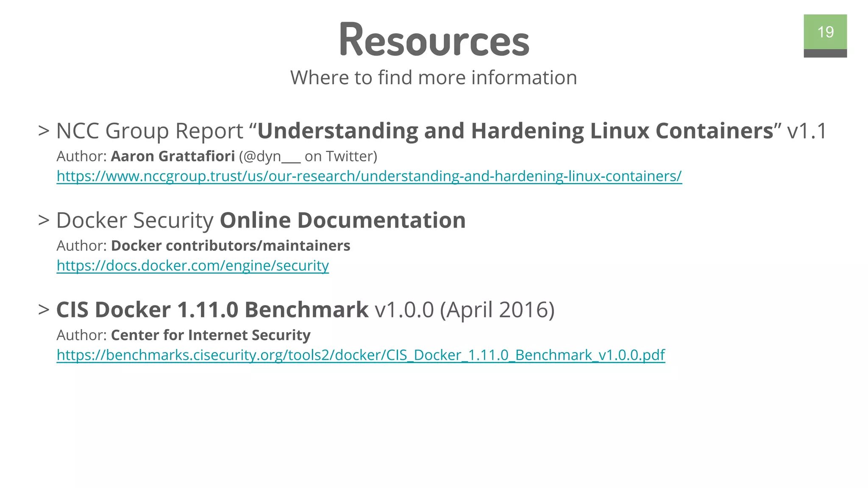Click 'Center for Internet Security' author text
The image size is (868, 488).
click(211, 335)
